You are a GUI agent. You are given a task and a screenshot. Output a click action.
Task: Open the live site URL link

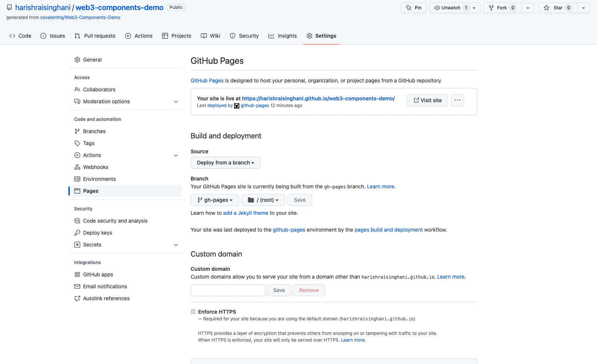coord(318,98)
